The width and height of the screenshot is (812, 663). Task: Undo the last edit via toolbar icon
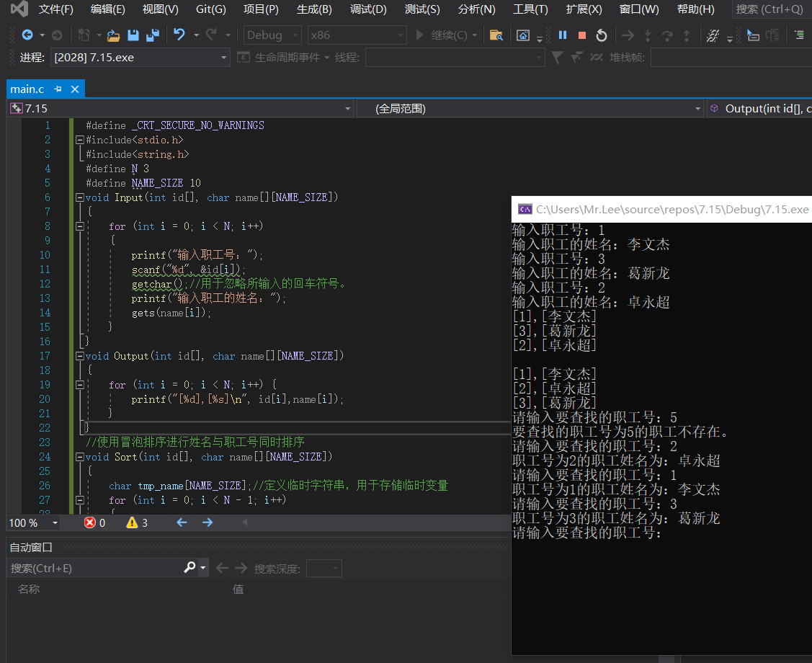coord(179,35)
